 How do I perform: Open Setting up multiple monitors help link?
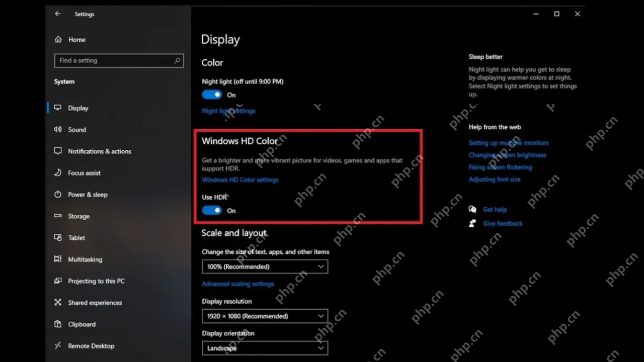click(x=509, y=143)
